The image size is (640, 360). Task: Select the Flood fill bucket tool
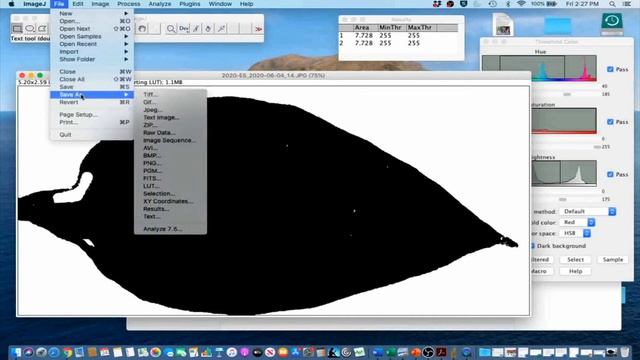tap(209, 29)
